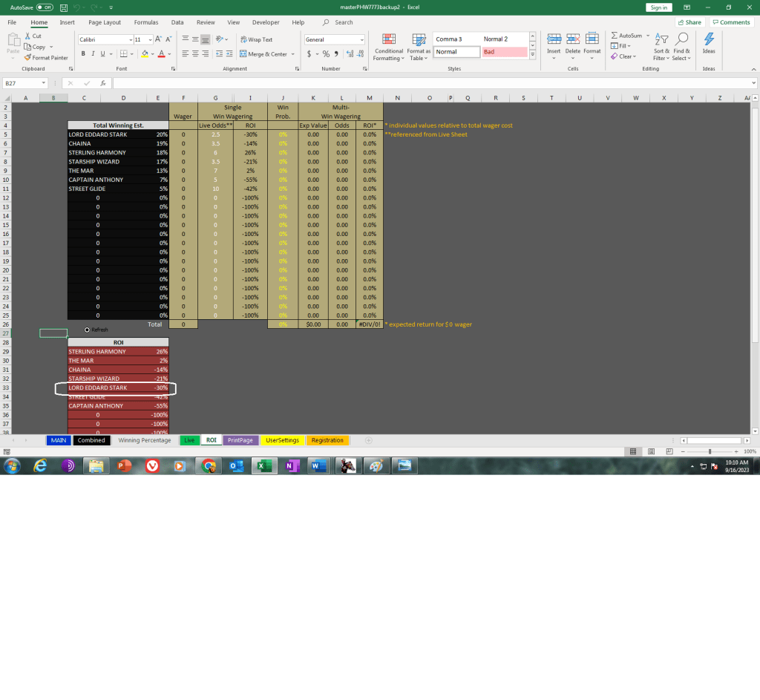This screenshot has height=700, width=760.
Task: Apply percent style to cell
Action: (x=326, y=53)
